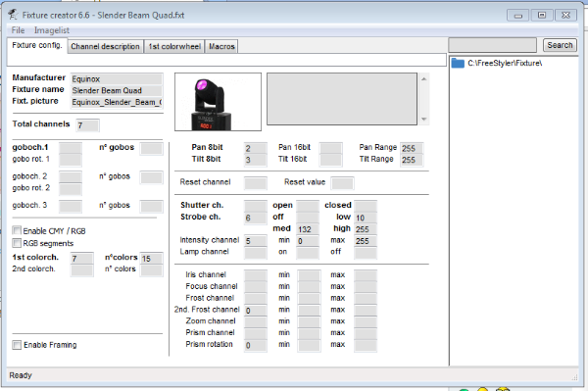Image resolution: width=588 pixels, height=391 pixels.
Task: Click the Reset value field
Action: tap(342, 183)
